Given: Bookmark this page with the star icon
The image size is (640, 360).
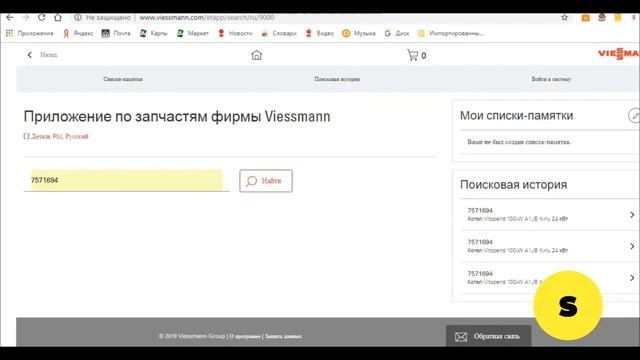Looking at the screenshot, I should (564, 18).
